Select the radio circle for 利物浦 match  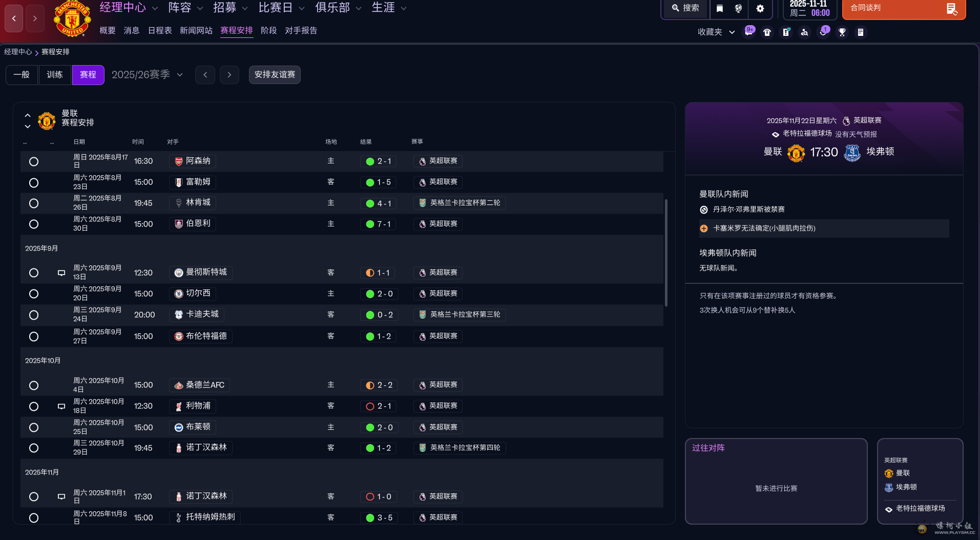34,407
